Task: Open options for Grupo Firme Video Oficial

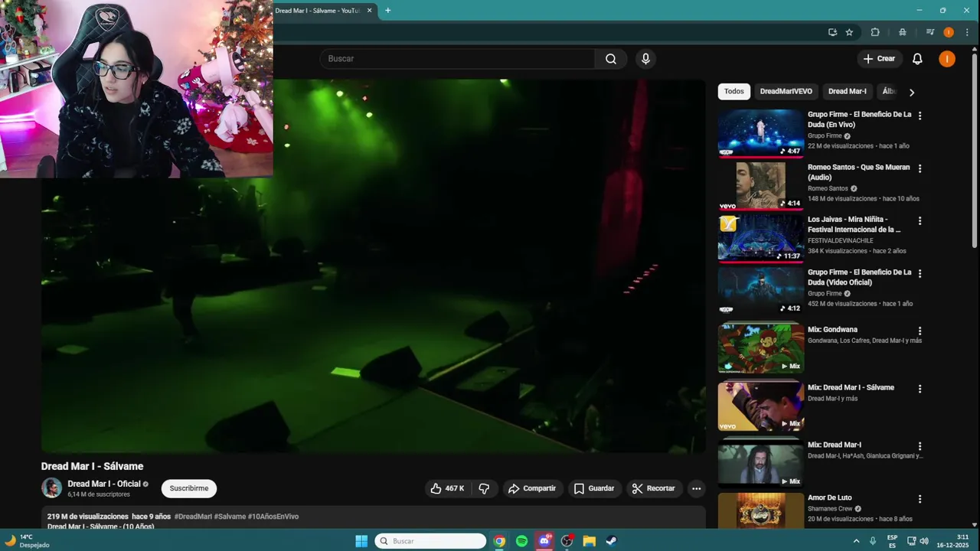Action: (920, 273)
